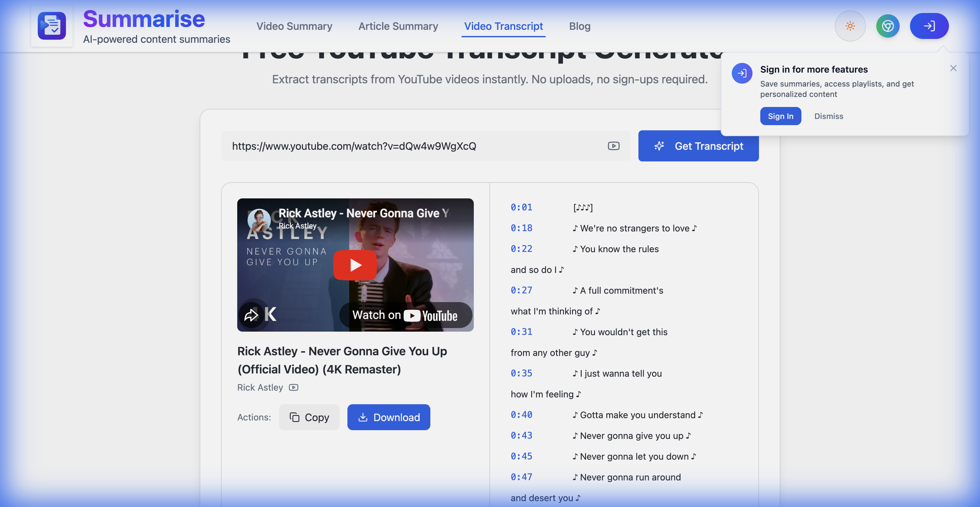The width and height of the screenshot is (980, 507).
Task: Click inside the YouTube URL input field
Action: point(418,146)
